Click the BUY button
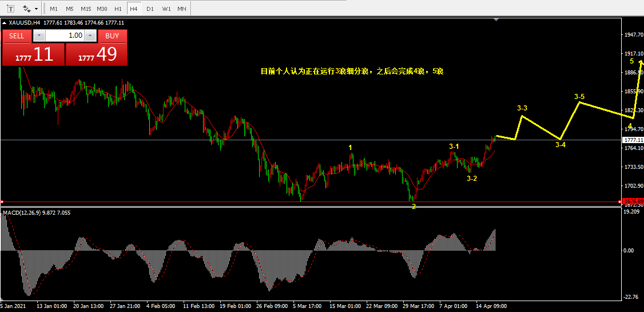This screenshot has height=312, width=644. coord(112,35)
